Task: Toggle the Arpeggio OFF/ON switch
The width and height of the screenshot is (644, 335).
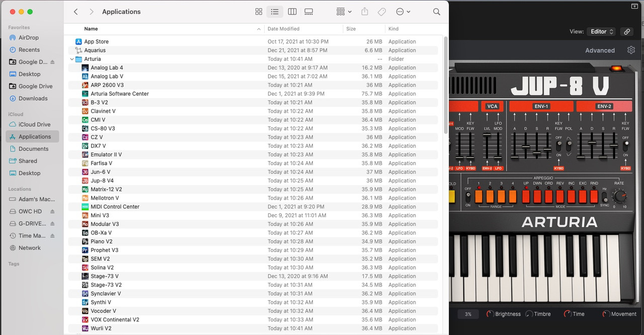Action: [x=468, y=197]
